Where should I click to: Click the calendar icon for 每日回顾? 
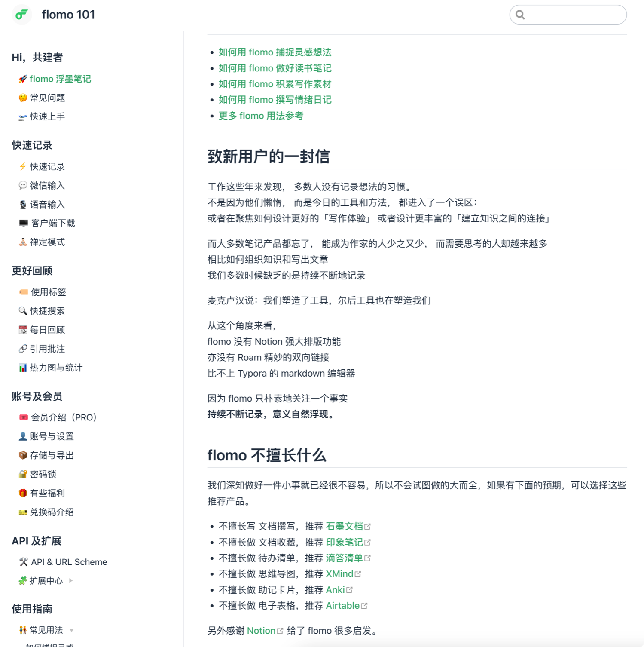23,330
